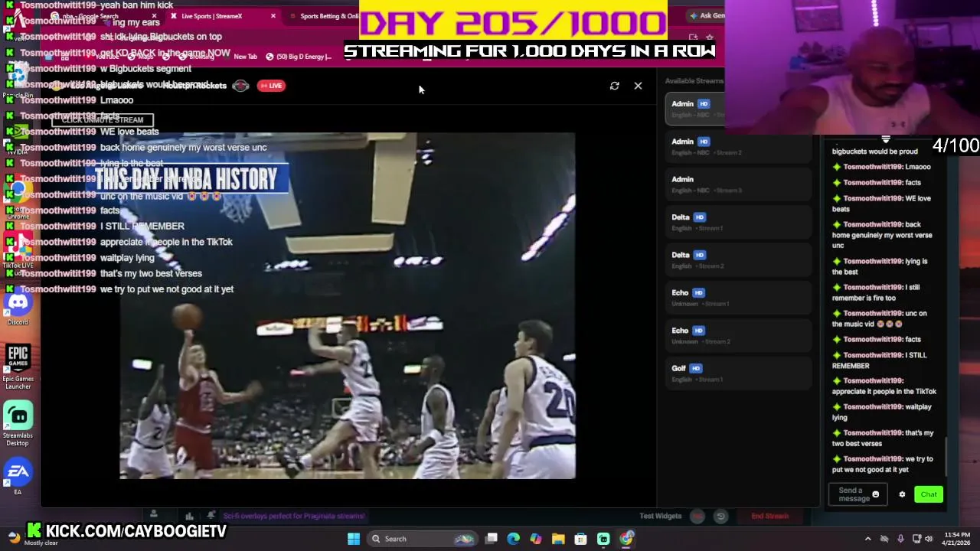Open Task View from the taskbar

492,539
